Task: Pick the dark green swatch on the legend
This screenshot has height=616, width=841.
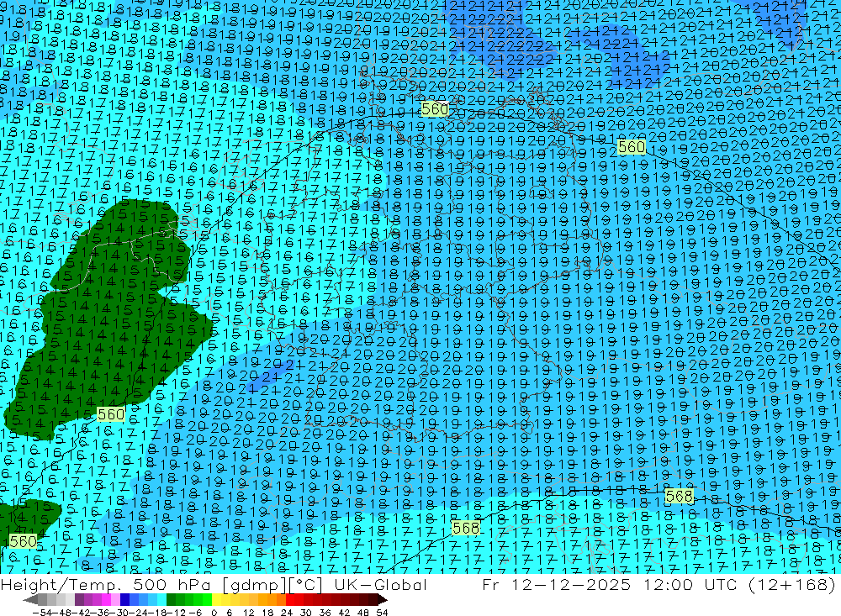Action: [x=171, y=600]
